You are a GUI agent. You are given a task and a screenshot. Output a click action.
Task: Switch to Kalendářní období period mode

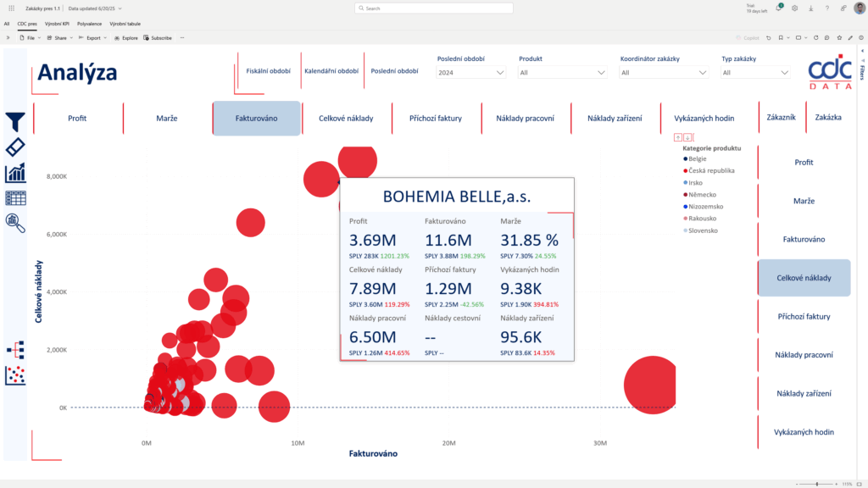[331, 71]
